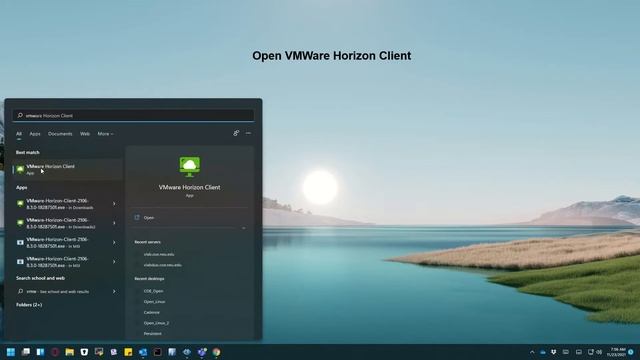Expand more actions chevron below Open
Image resolution: width=640 pixels, height=360 pixels.
[x=244, y=228]
